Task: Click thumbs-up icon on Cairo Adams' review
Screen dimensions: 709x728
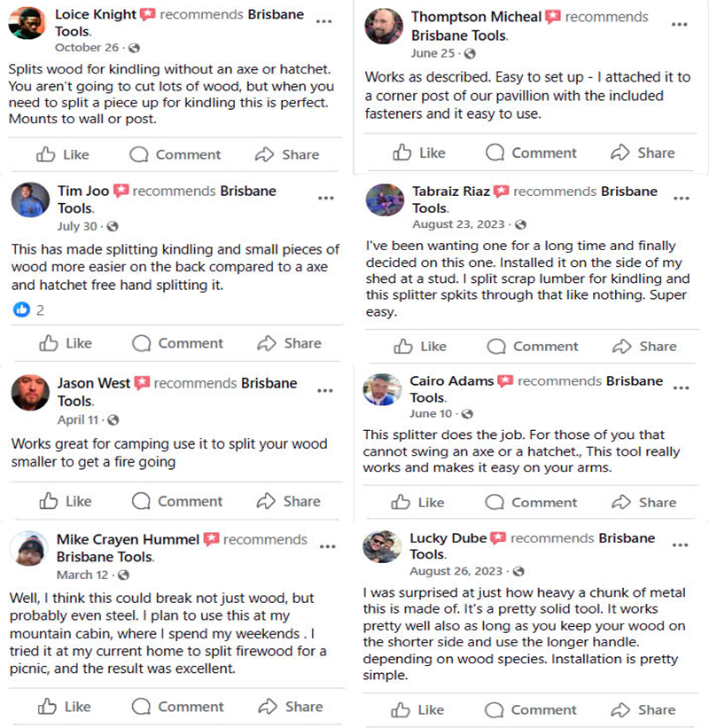Action: click(402, 502)
